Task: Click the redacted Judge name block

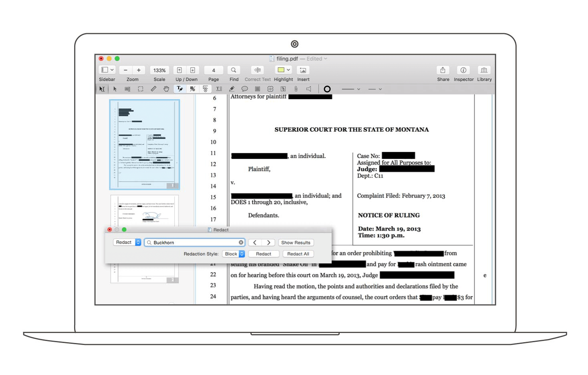Action: 407,169
